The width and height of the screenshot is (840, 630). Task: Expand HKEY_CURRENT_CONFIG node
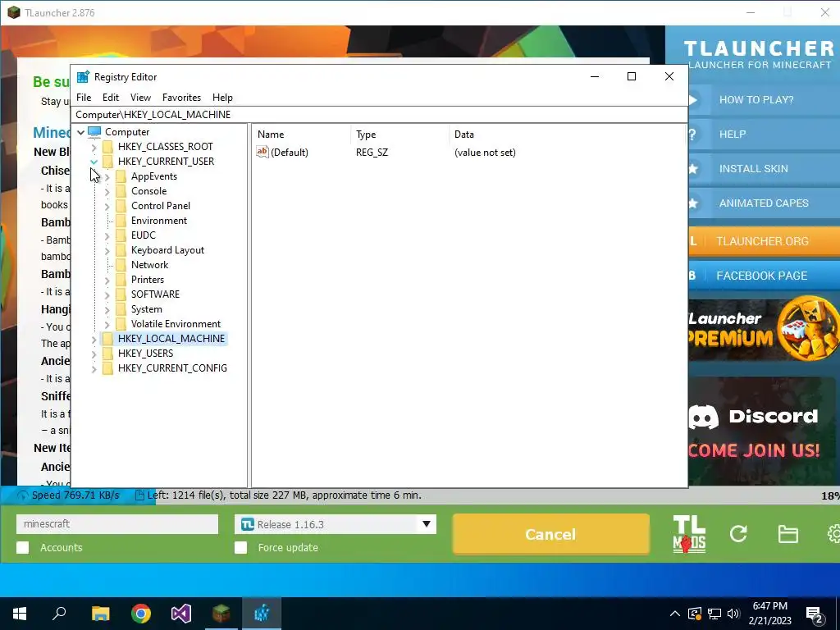94,368
